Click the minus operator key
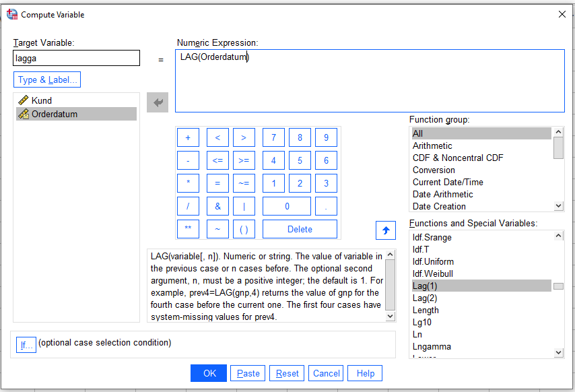Viewport: 575px width, 392px height. [188, 160]
